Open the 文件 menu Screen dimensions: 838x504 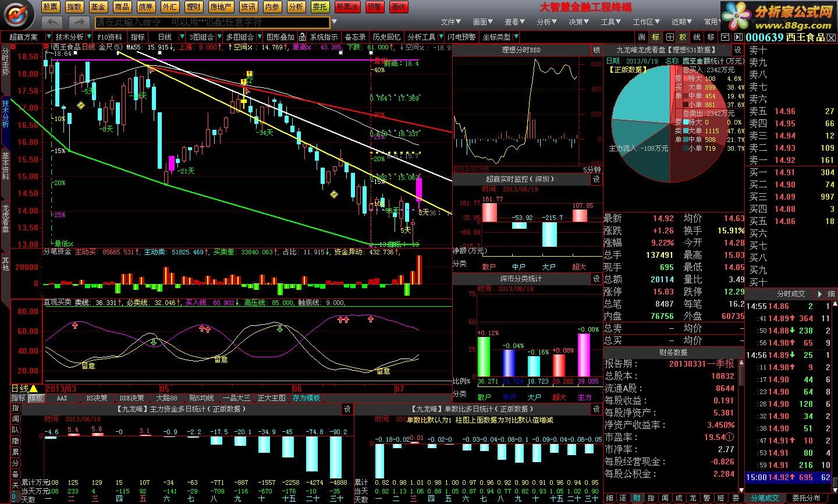[x=450, y=22]
